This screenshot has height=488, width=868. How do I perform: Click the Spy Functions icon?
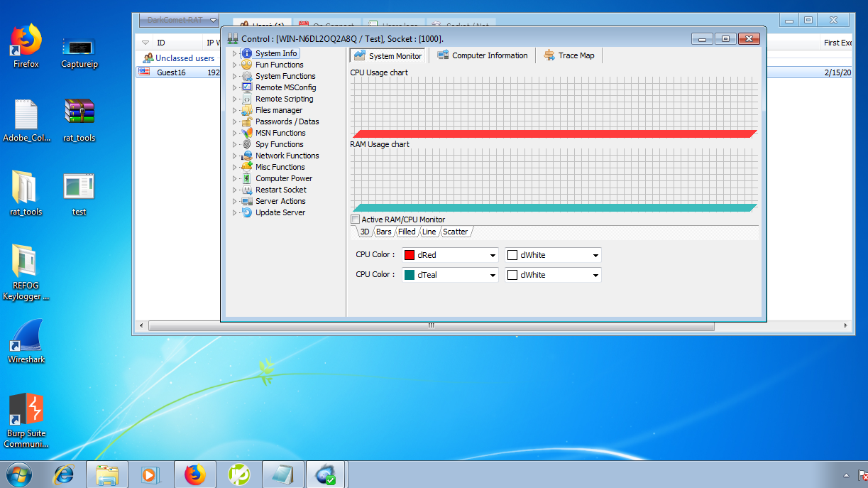coord(246,144)
